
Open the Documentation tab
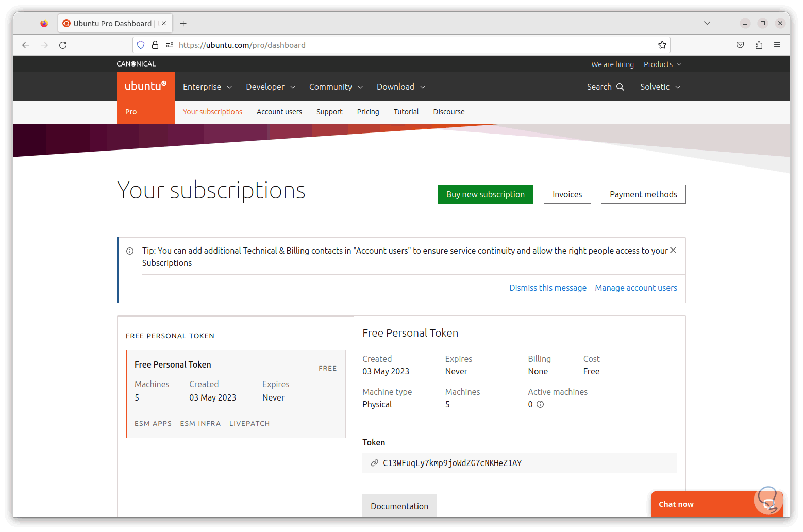399,506
